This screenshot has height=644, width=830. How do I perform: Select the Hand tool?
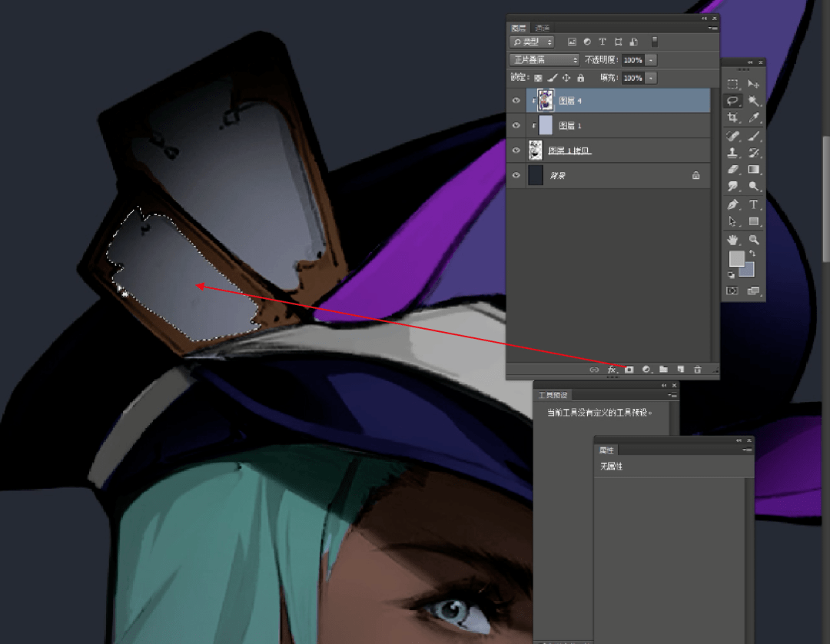pos(732,241)
